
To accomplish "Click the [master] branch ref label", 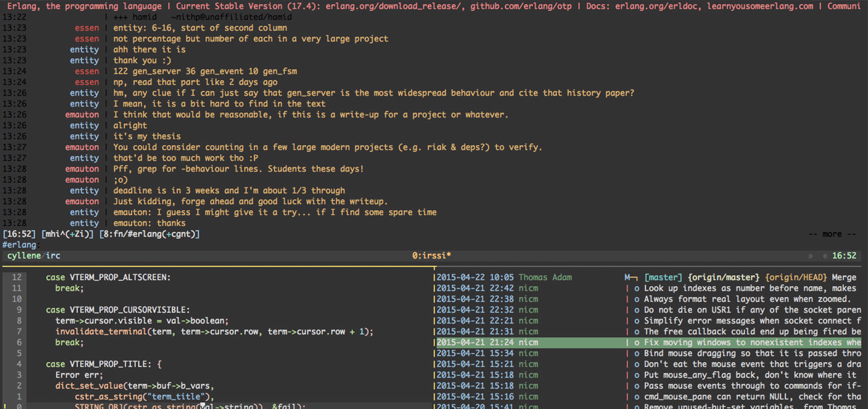I will (x=664, y=277).
